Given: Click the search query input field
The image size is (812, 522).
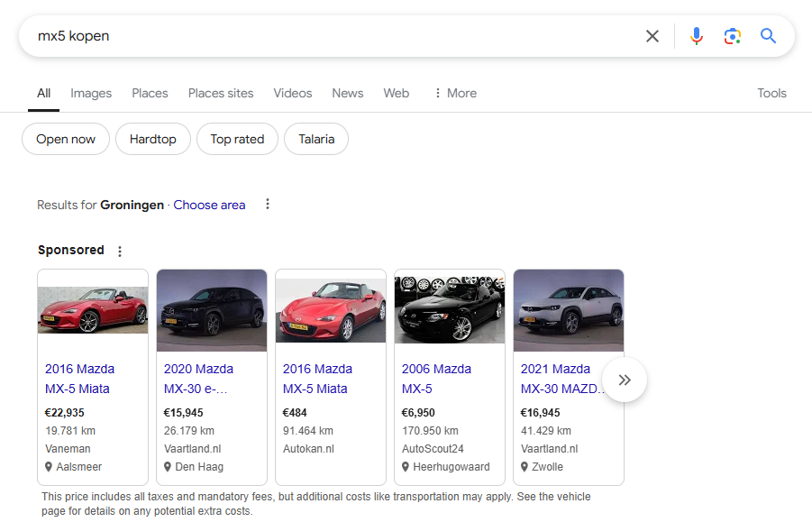Looking at the screenshot, I should pyautogui.click(x=333, y=36).
